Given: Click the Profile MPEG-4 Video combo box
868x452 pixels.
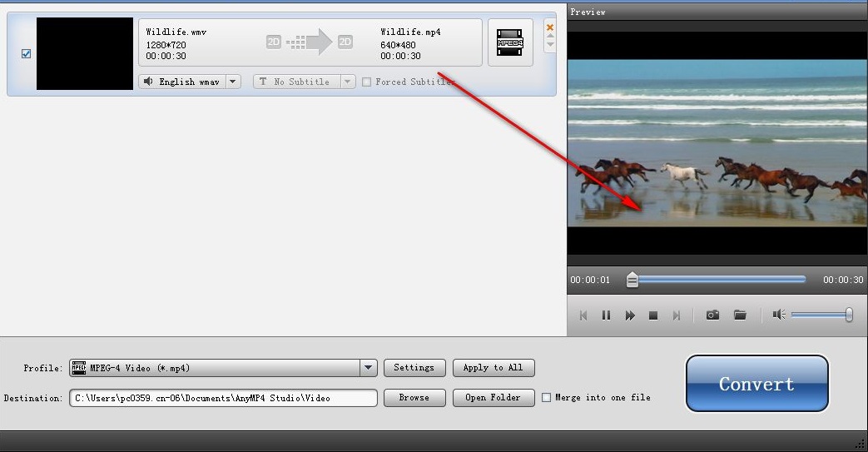Looking at the screenshot, I should [x=223, y=368].
